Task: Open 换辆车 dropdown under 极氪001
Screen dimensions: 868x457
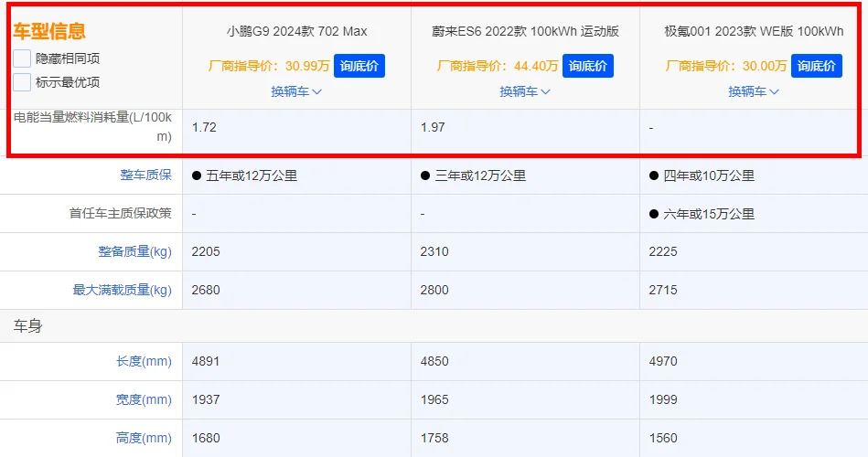Action: pos(754,91)
